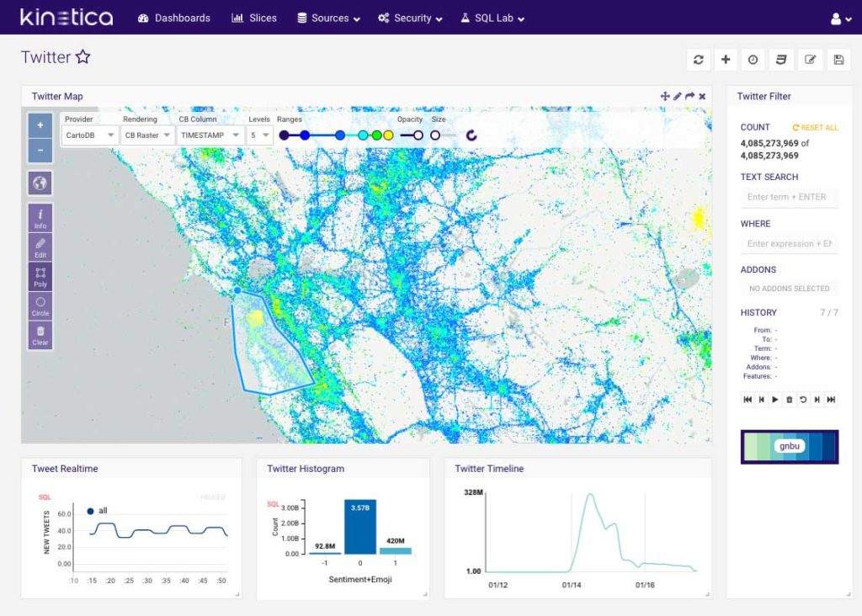Expand the CB Column dropdown showing TIMESTAMP

(208, 135)
